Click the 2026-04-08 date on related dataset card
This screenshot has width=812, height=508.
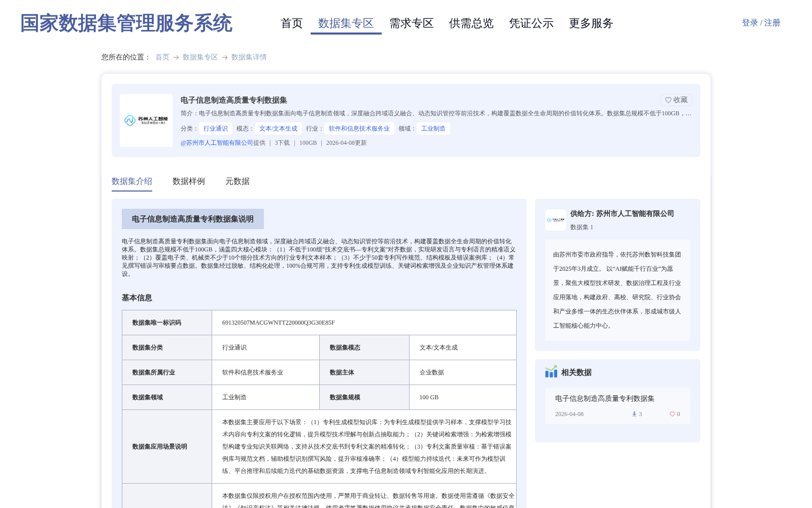(x=569, y=414)
